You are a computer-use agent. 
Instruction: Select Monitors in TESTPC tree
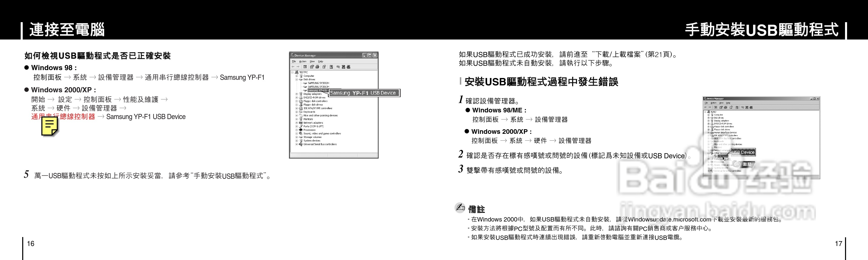308,119
